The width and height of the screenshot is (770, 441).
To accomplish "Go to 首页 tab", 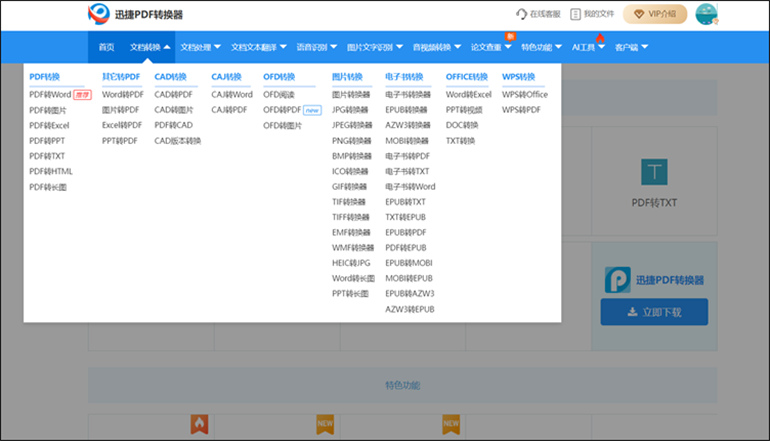I will pos(107,47).
